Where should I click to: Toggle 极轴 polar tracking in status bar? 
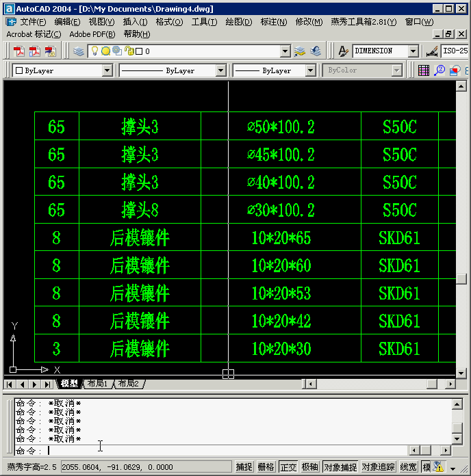coord(309,467)
